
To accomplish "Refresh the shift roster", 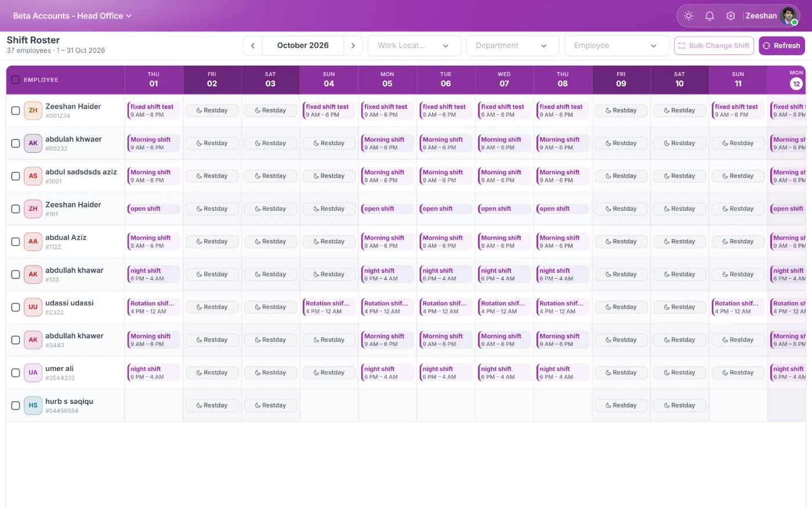I will 782,45.
